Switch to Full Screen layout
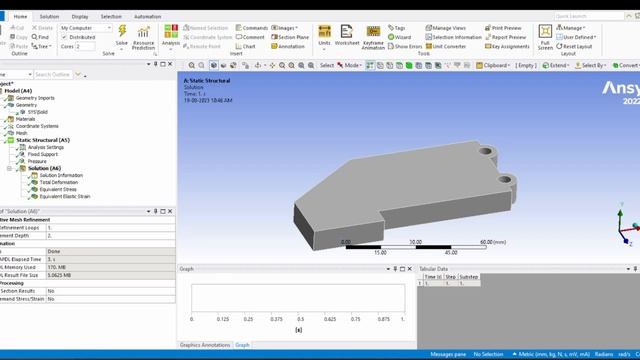The height and width of the screenshot is (360, 640). (545, 38)
